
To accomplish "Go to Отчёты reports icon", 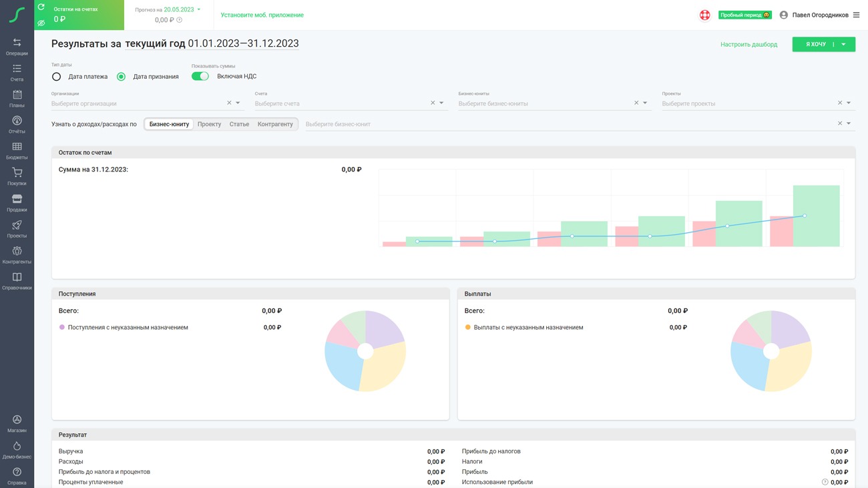I will tap(17, 124).
